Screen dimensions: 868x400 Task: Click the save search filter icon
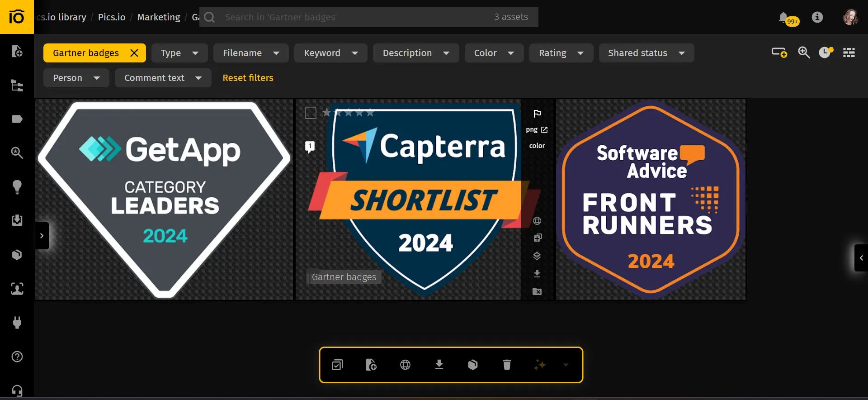coord(779,52)
